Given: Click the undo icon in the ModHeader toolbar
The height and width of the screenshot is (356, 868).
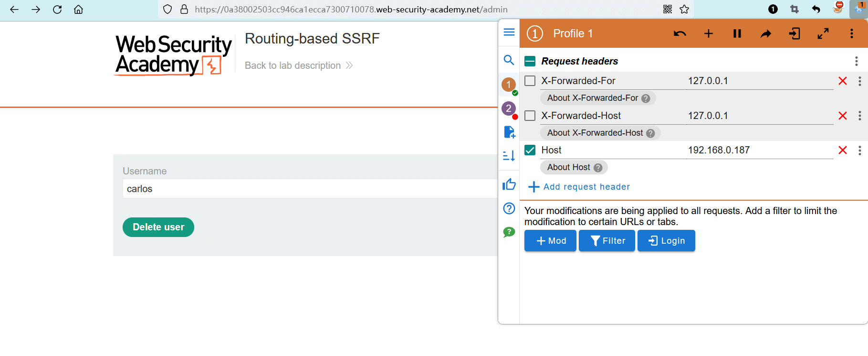Looking at the screenshot, I should [680, 33].
